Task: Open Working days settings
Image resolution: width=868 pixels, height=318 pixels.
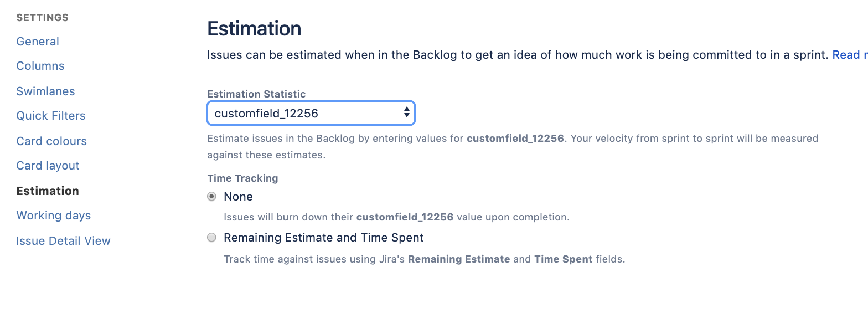Action: tap(54, 216)
